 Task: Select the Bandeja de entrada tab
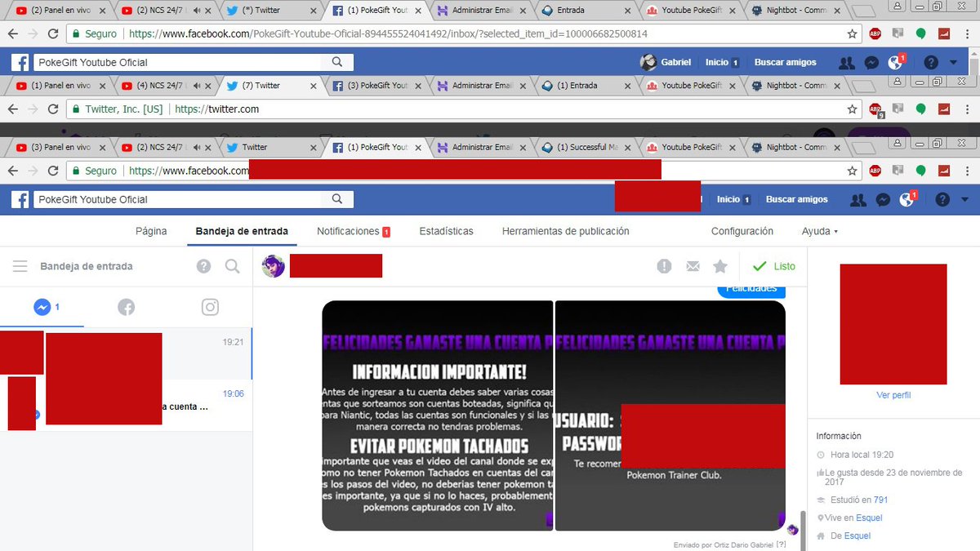point(242,231)
